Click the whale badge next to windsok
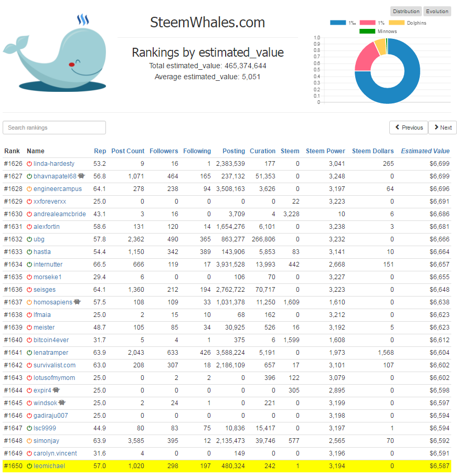457x476 pixels. coord(62,403)
